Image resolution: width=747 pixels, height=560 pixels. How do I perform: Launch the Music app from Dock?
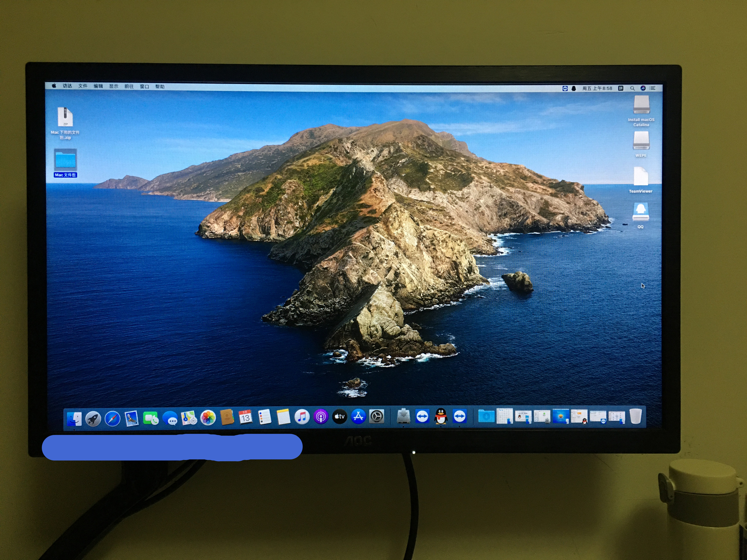302,417
